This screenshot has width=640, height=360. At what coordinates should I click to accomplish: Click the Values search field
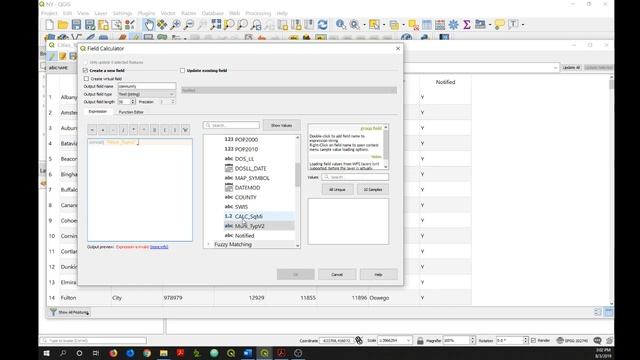pyautogui.click(x=355, y=177)
